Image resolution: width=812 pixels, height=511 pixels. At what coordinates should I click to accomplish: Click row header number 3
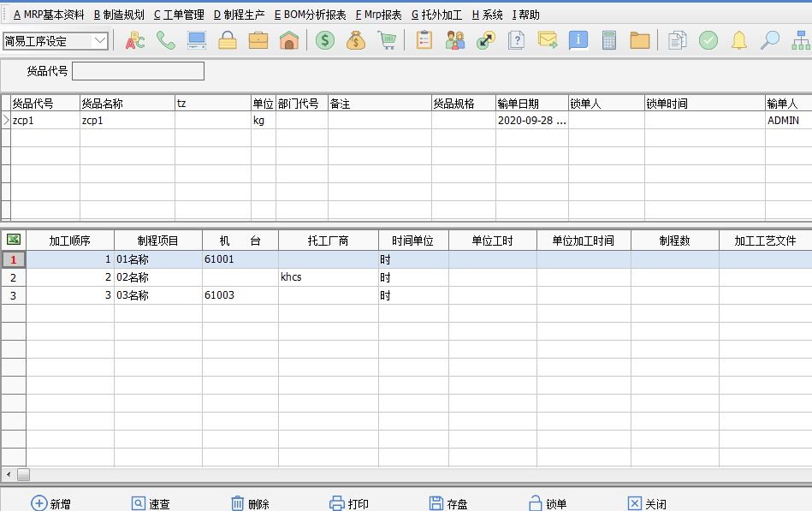click(x=14, y=295)
